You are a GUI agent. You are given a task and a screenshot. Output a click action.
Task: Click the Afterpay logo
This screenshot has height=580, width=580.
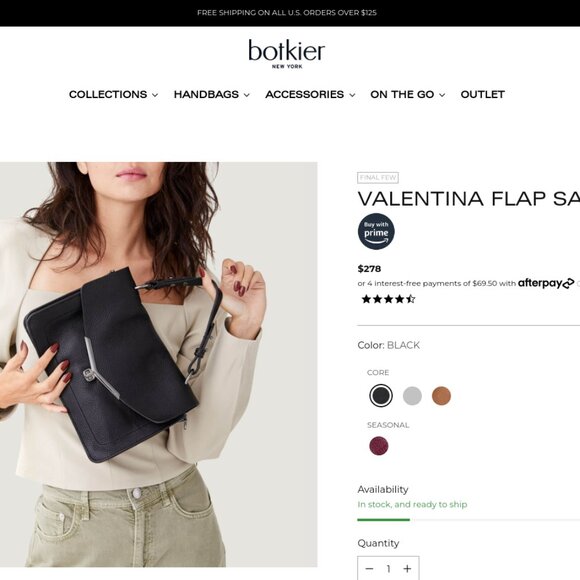coord(546,283)
